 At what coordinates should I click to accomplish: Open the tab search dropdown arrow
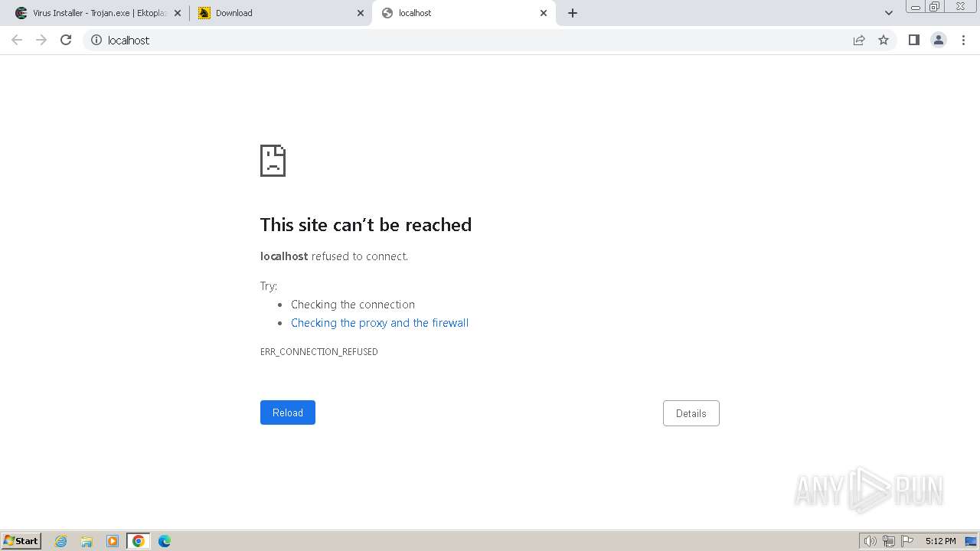click(x=889, y=13)
